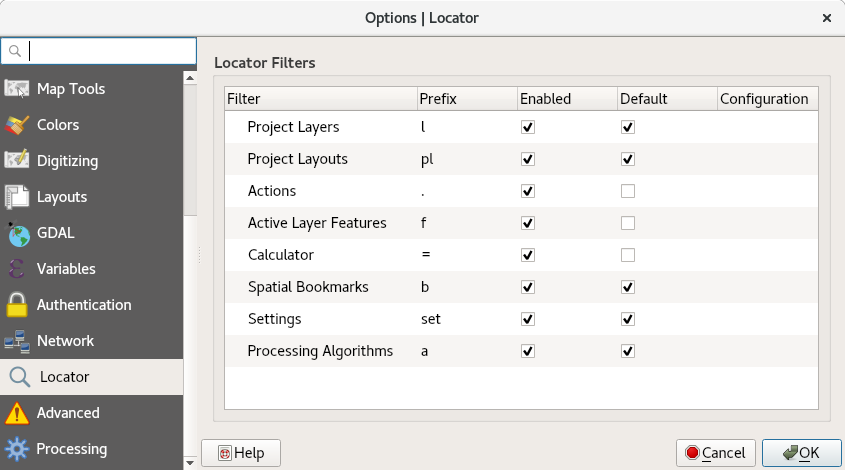Select the Processing gear icon

tap(17, 449)
